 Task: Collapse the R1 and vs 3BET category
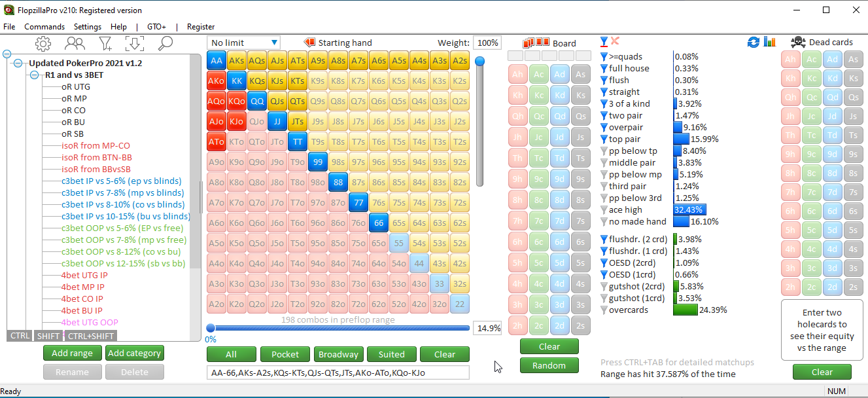[x=34, y=75]
